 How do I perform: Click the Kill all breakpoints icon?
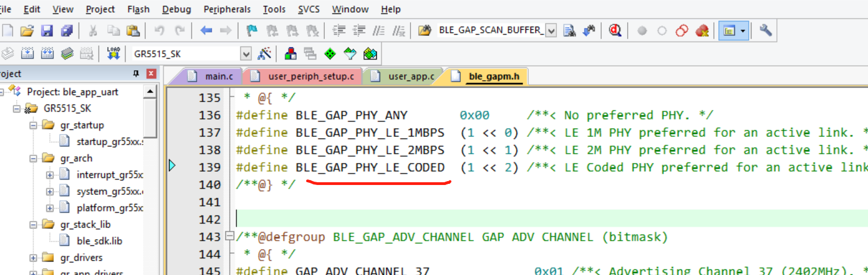coord(702,31)
